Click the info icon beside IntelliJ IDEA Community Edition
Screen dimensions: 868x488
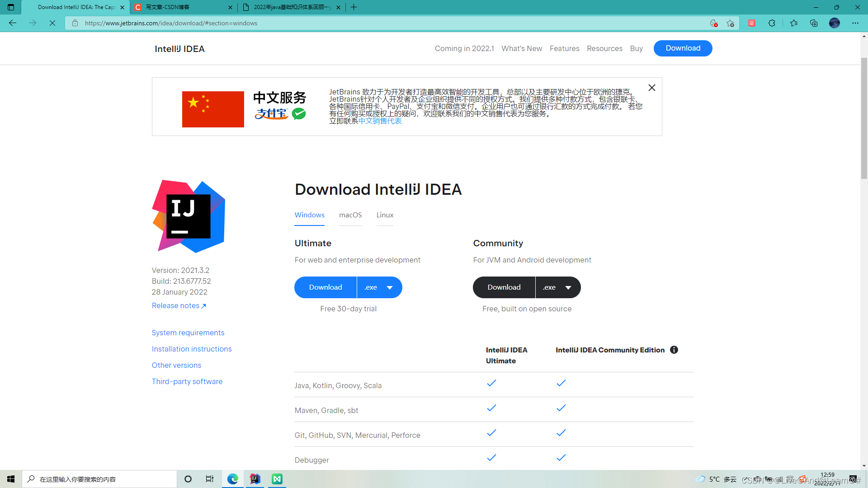(674, 350)
